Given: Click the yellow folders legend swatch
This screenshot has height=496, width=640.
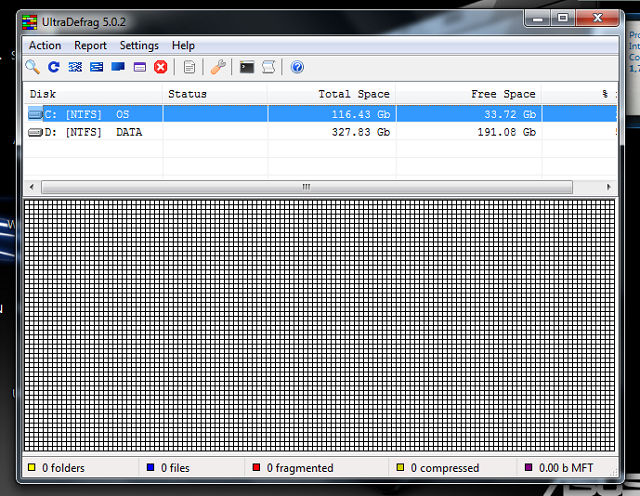Looking at the screenshot, I should (32, 467).
